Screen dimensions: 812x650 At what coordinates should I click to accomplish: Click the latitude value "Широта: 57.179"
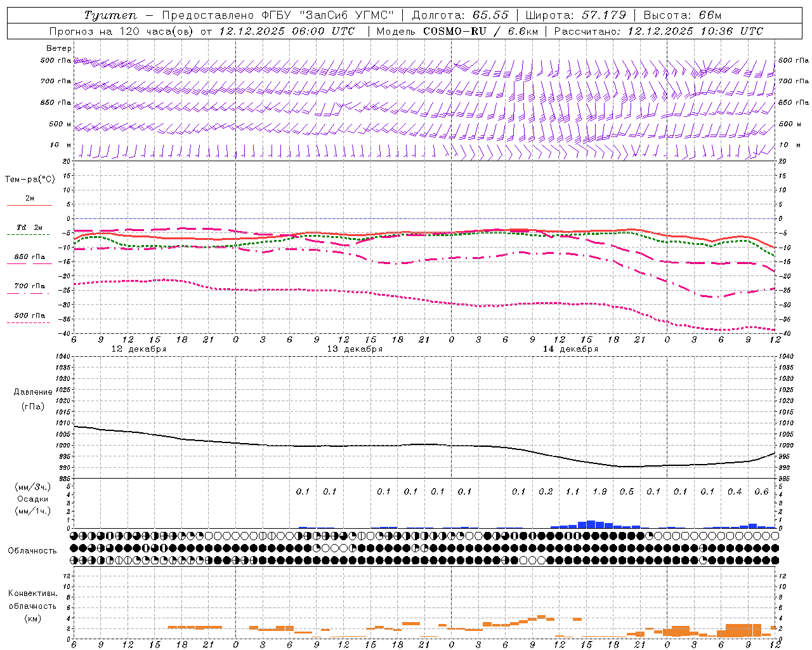pyautogui.click(x=577, y=15)
